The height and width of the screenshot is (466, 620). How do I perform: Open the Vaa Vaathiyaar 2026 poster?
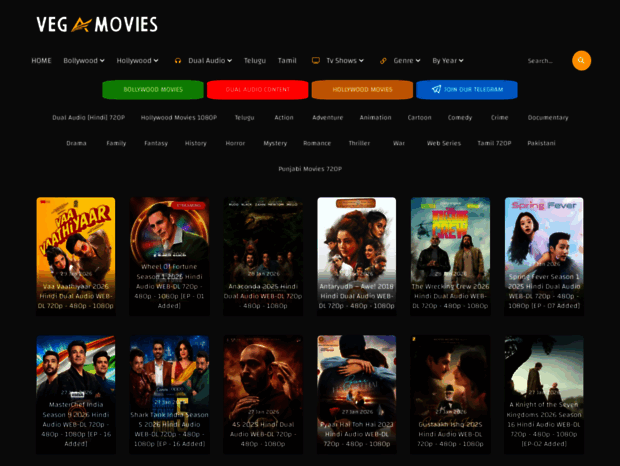click(x=76, y=256)
